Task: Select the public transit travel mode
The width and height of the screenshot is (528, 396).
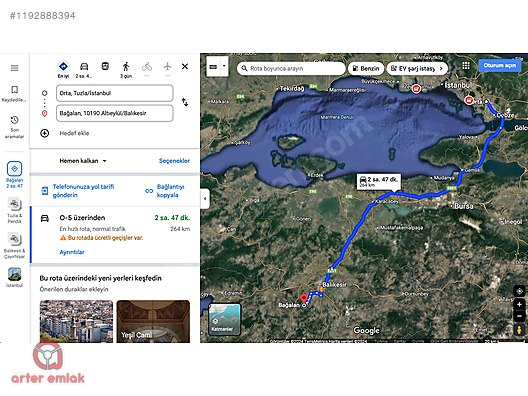Action: click(x=105, y=66)
